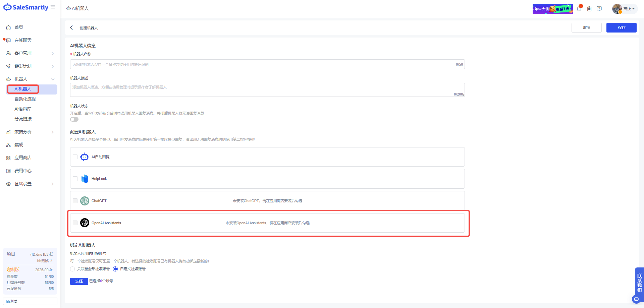Select AI机器人 in the sidebar
This screenshot has height=308, width=644.
click(x=23, y=89)
